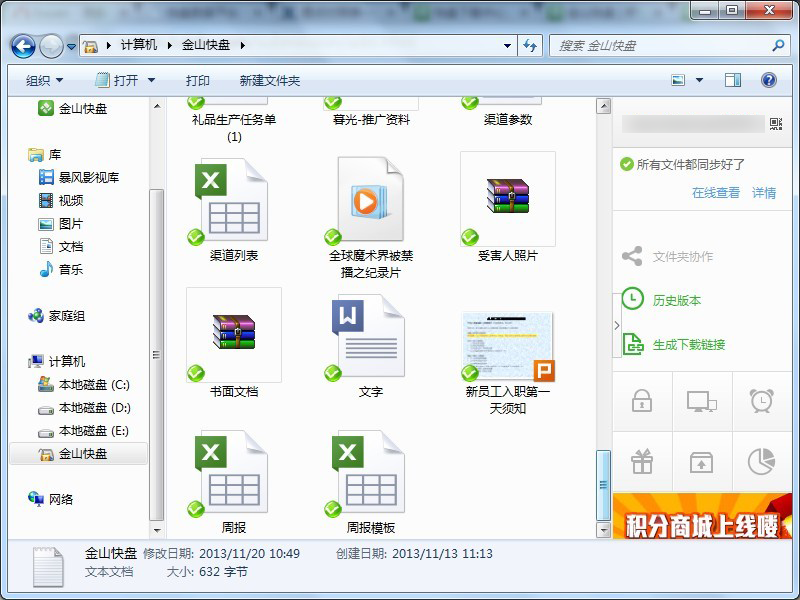Open the view options dropdown arrow
Screen dimensions: 800x600
[699, 80]
